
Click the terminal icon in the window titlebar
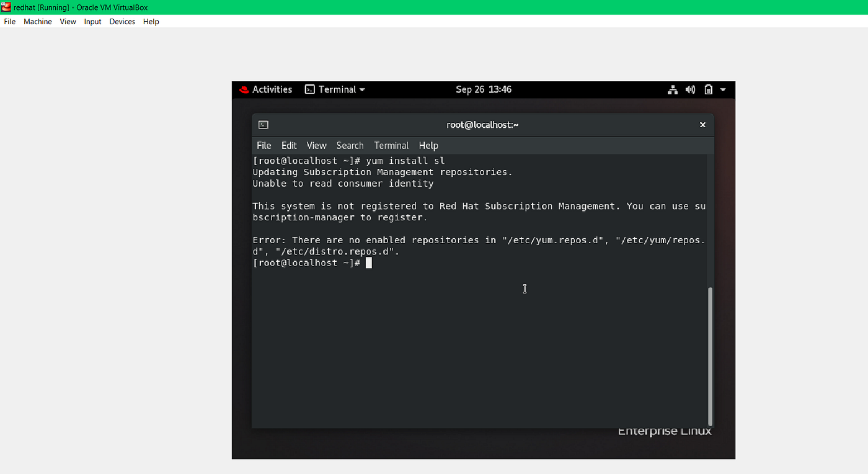tap(263, 124)
